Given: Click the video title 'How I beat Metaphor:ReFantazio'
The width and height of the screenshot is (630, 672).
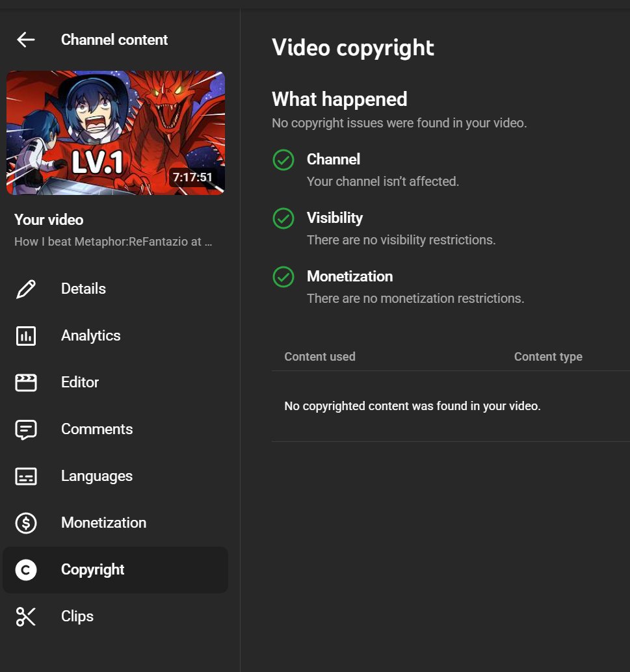Looking at the screenshot, I should click(113, 242).
